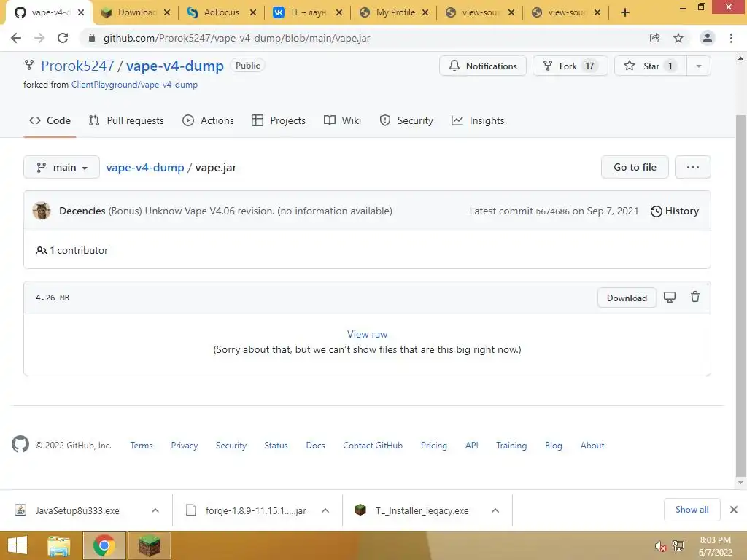Click the vape-v4-dump breadcrumb link
The width and height of the screenshot is (747, 560).
pyautogui.click(x=145, y=168)
